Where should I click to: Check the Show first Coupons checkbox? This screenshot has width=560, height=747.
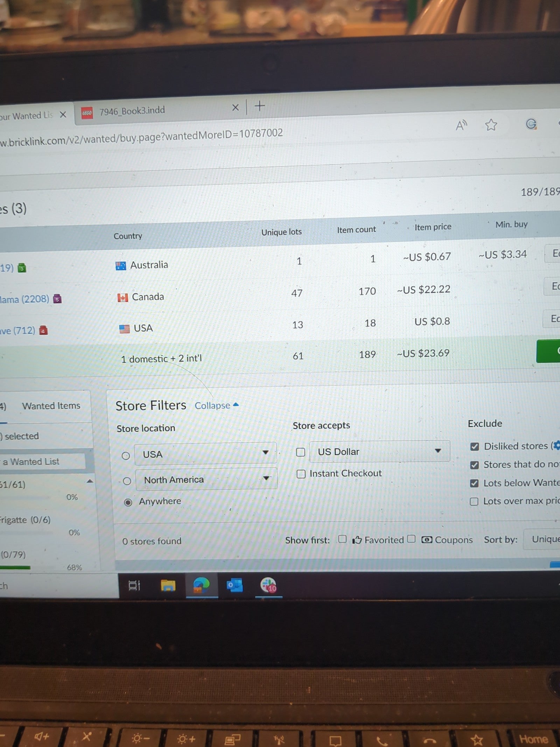[x=412, y=539]
